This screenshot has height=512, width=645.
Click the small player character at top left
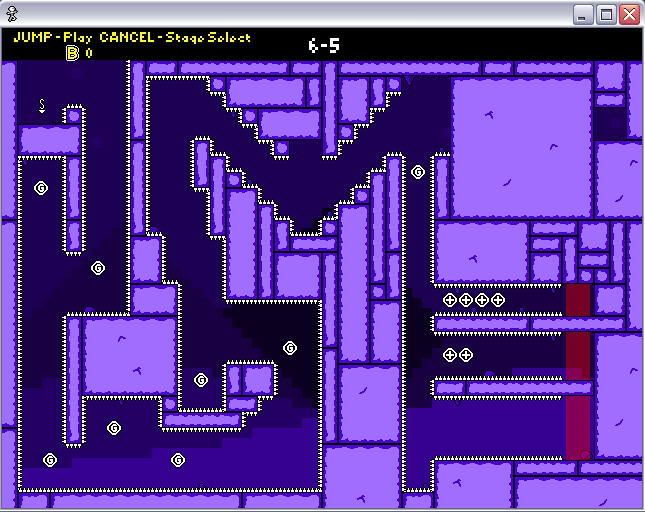tap(42, 106)
